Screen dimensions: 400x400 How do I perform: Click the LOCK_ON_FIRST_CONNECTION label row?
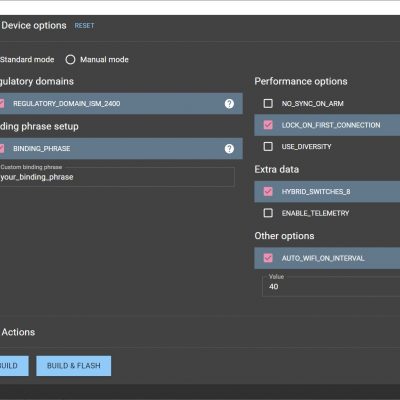tap(327, 125)
